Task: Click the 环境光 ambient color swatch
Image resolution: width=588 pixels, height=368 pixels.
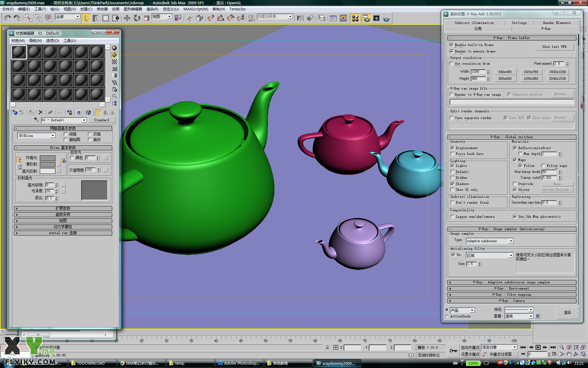Action: [x=47, y=158]
